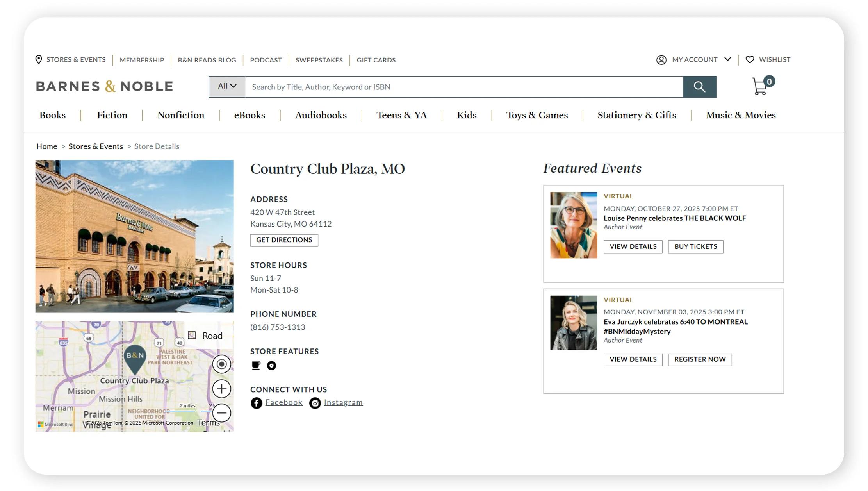
Task: Expand the My Account dropdown chevron
Action: pyautogui.click(x=728, y=59)
